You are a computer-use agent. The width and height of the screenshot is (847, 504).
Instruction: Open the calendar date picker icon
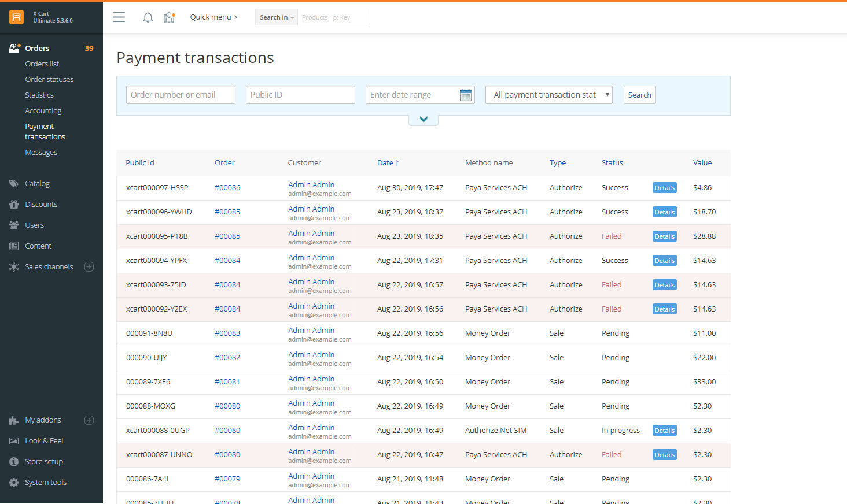(466, 95)
